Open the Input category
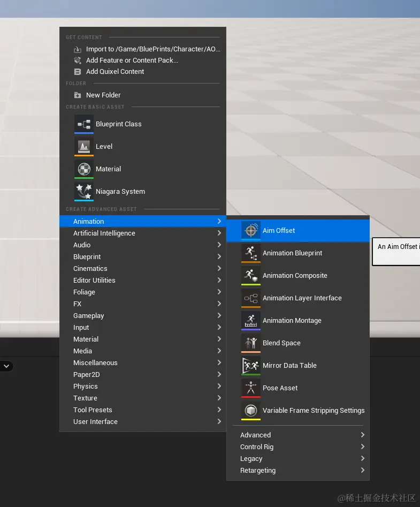The image size is (420, 507). 143,328
